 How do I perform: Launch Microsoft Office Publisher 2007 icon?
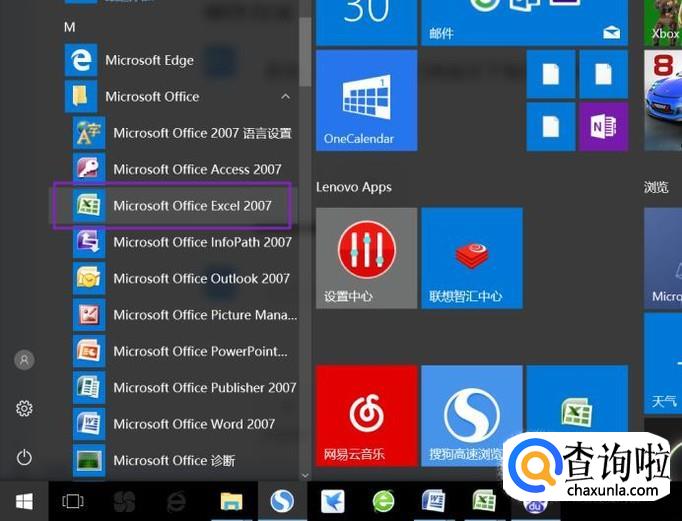[89, 387]
